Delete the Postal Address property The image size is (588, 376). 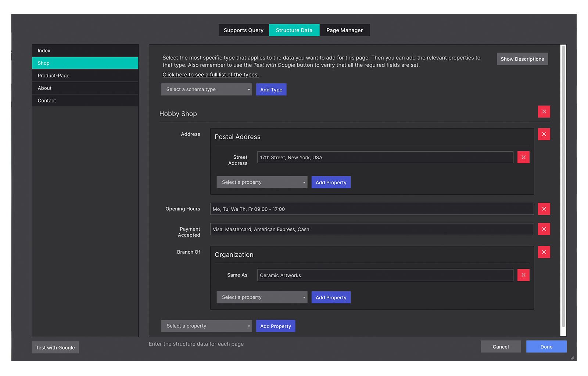[x=544, y=134]
